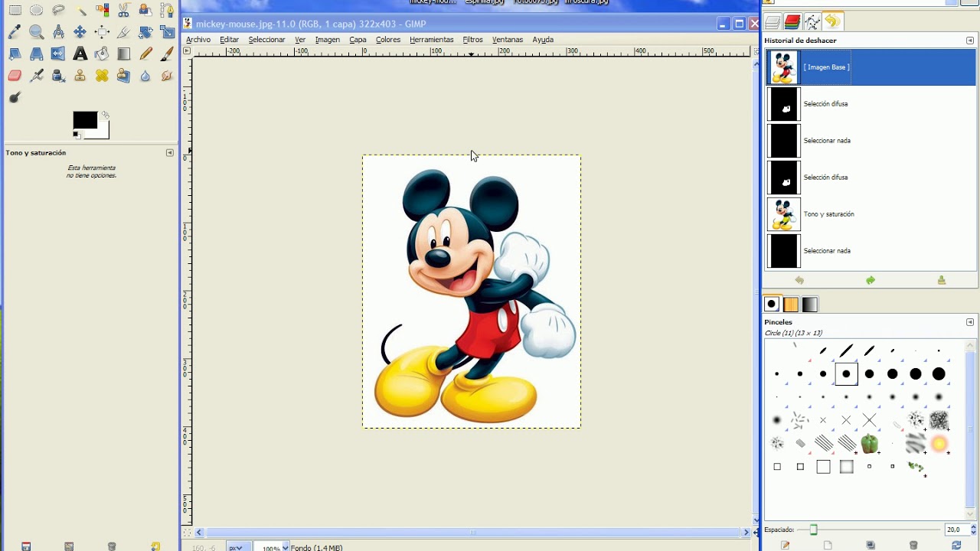This screenshot has width=980, height=551.
Task: Swap foreground and background colors
Action: point(105,116)
